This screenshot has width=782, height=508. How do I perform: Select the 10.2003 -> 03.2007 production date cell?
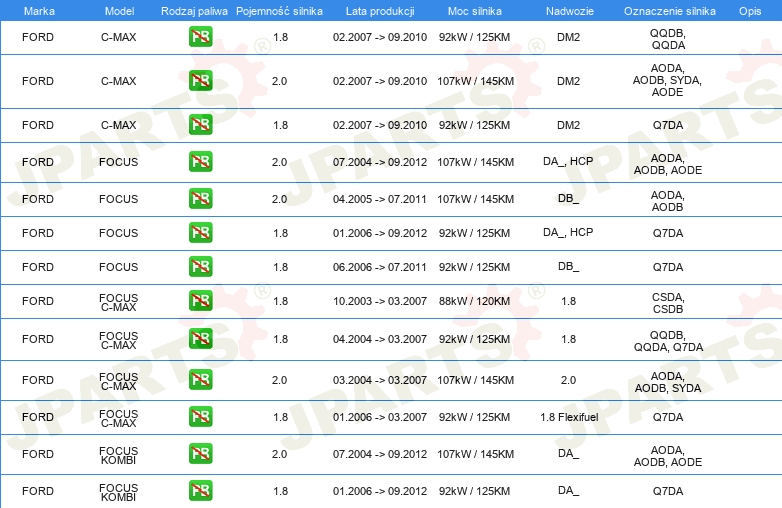379,301
